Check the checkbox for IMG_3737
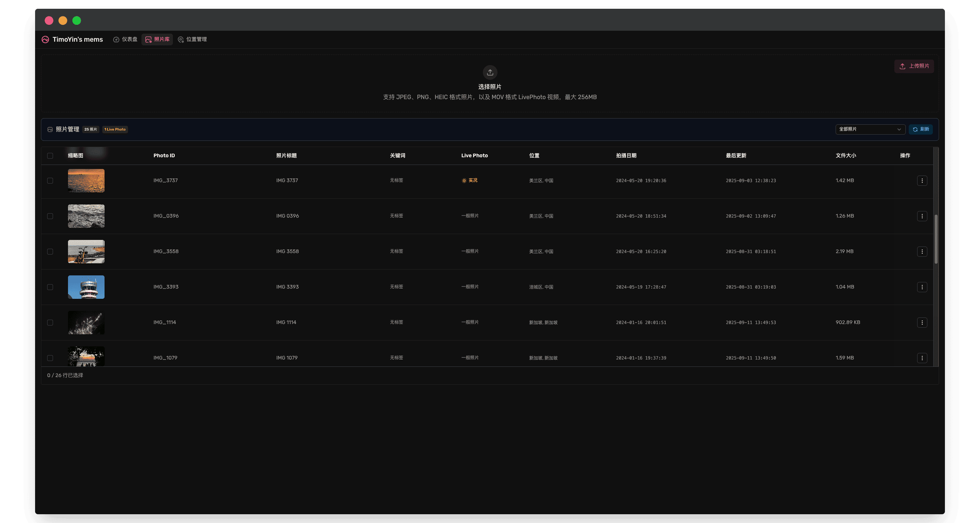The width and height of the screenshot is (980, 523). pos(50,180)
